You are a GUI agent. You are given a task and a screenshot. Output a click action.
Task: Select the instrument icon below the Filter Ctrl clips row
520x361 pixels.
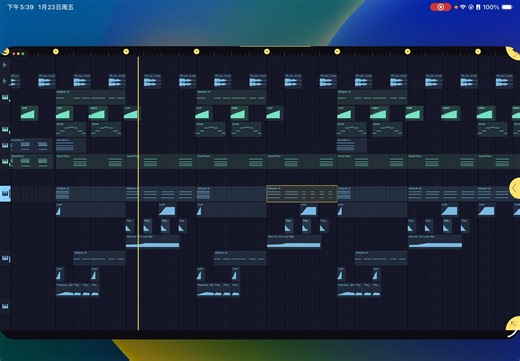tap(5, 258)
